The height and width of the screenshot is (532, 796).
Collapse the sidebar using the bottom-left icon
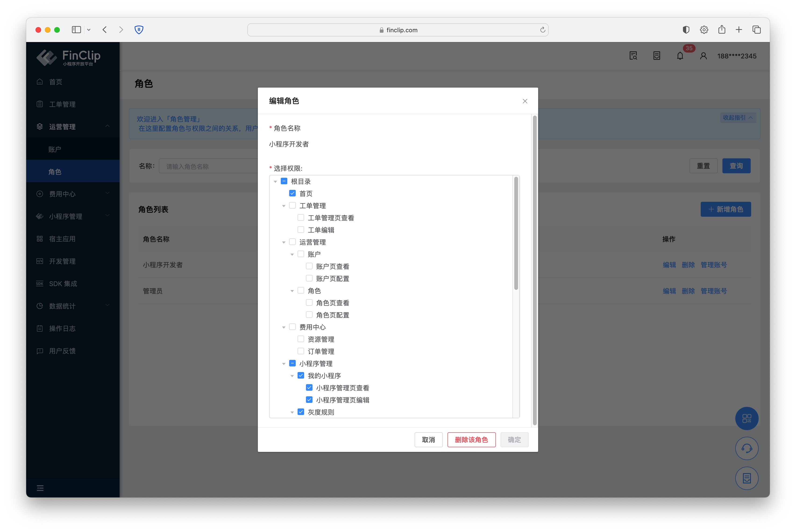[40, 488]
